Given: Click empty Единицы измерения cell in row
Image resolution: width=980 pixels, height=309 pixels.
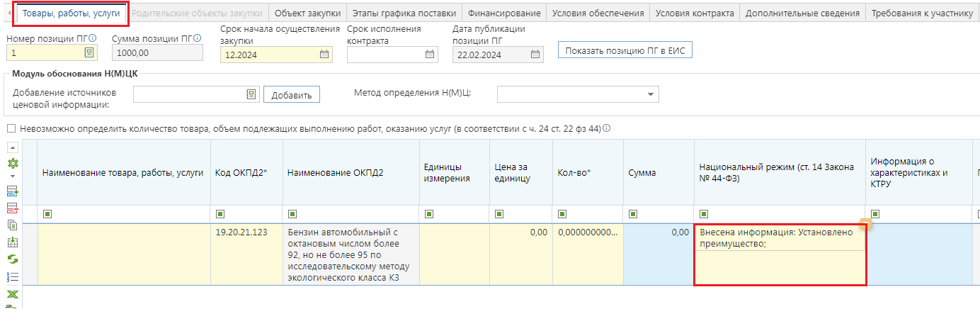Looking at the screenshot, I should point(455,254).
